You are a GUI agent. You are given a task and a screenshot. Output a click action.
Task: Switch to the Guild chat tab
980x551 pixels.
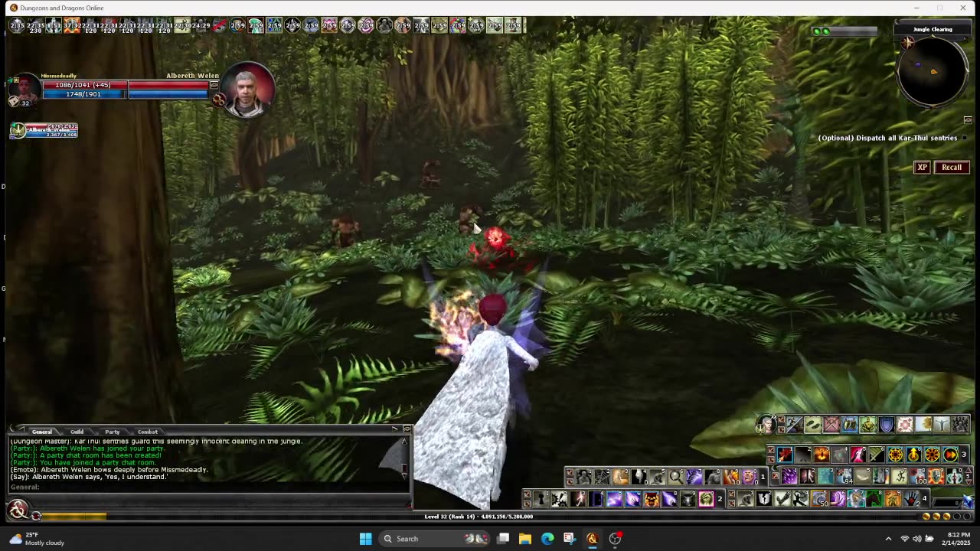tap(77, 432)
